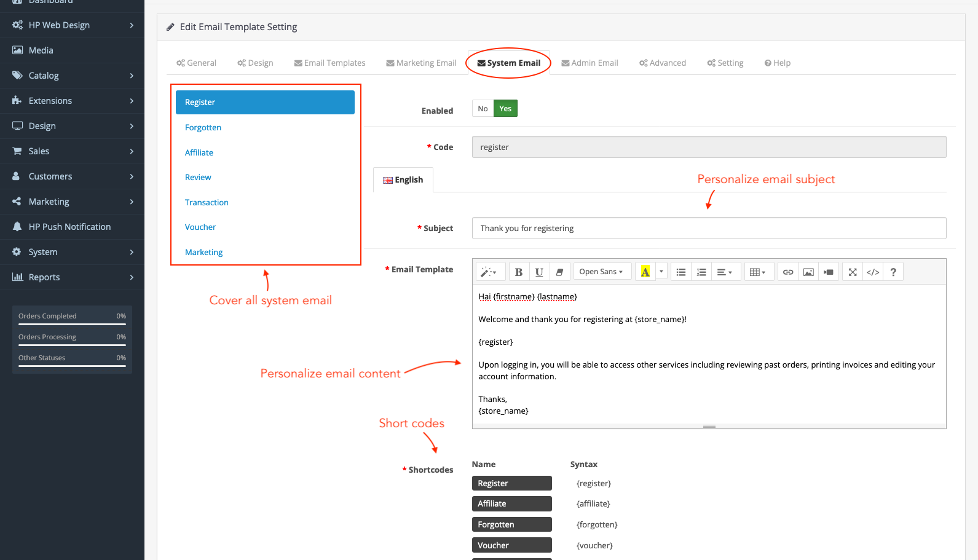The width and height of the screenshot is (978, 560).
Task: Switch the editor to code view
Action: tap(872, 272)
